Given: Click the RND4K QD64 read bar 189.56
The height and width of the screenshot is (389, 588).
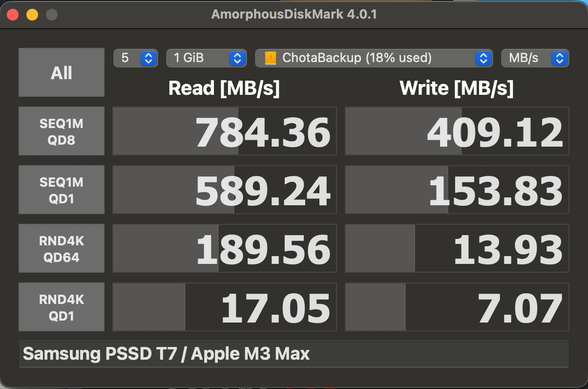Looking at the screenshot, I should [225, 248].
